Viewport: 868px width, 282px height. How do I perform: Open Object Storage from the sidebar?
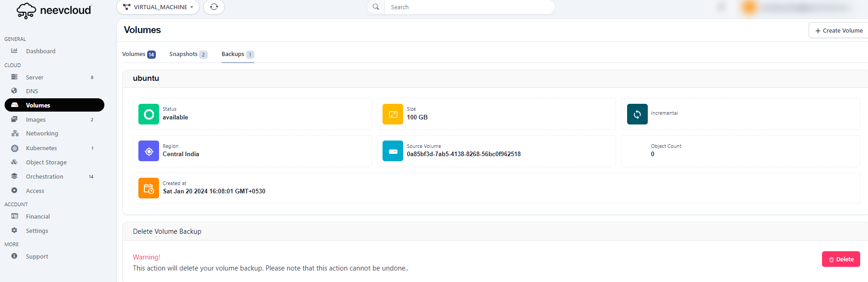point(46,162)
